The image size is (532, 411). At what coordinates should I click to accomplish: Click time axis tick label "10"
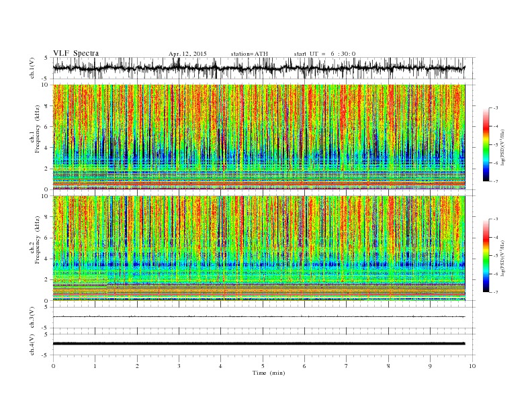point(472,366)
